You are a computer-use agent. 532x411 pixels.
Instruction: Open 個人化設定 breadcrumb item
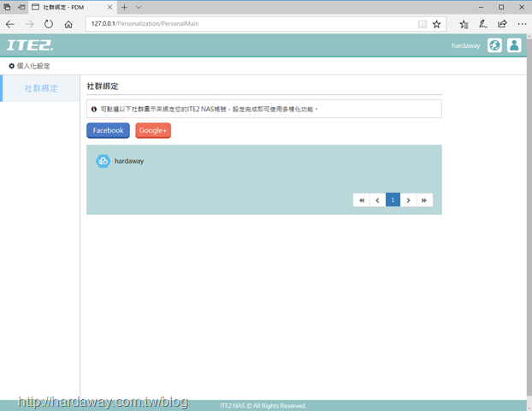(x=30, y=66)
